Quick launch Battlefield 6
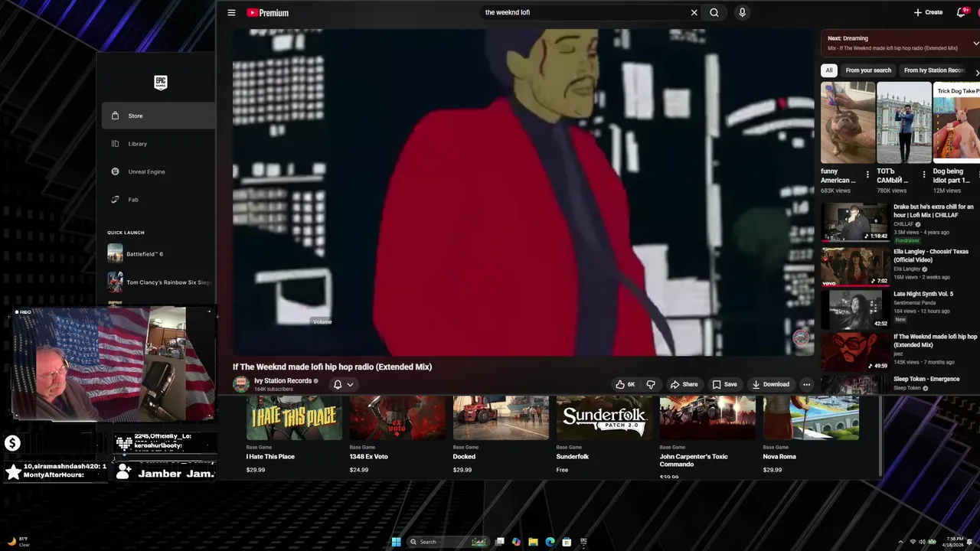The height and width of the screenshot is (551, 980). 158,253
